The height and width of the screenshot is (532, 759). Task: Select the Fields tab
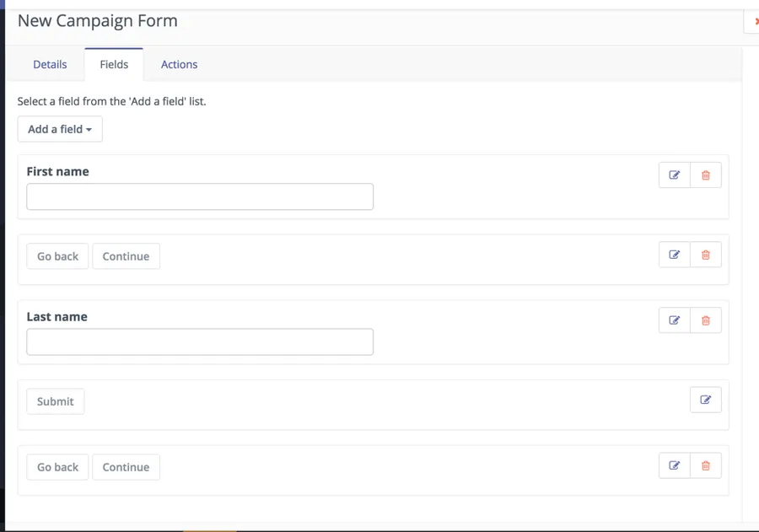pos(114,64)
